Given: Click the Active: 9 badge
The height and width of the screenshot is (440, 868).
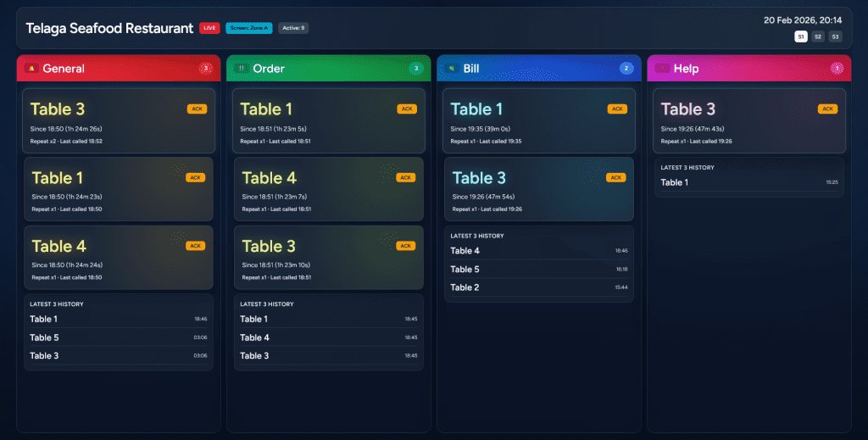Looking at the screenshot, I should (293, 28).
